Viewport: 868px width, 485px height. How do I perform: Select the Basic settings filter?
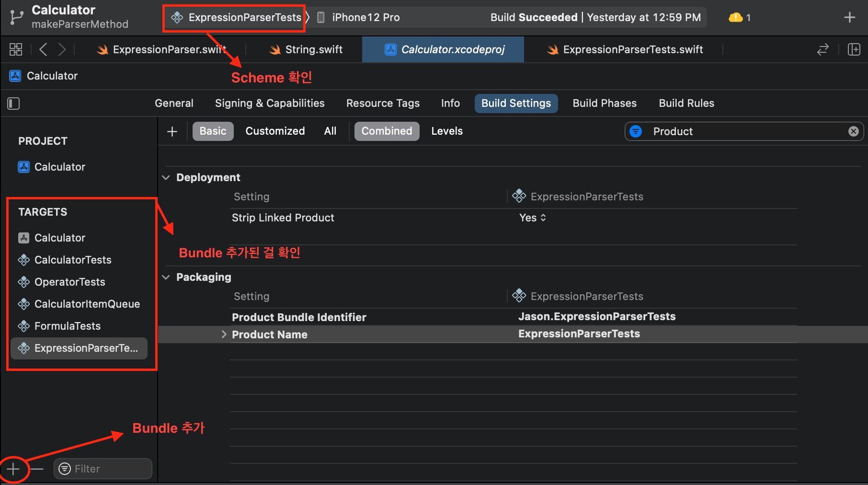click(213, 131)
